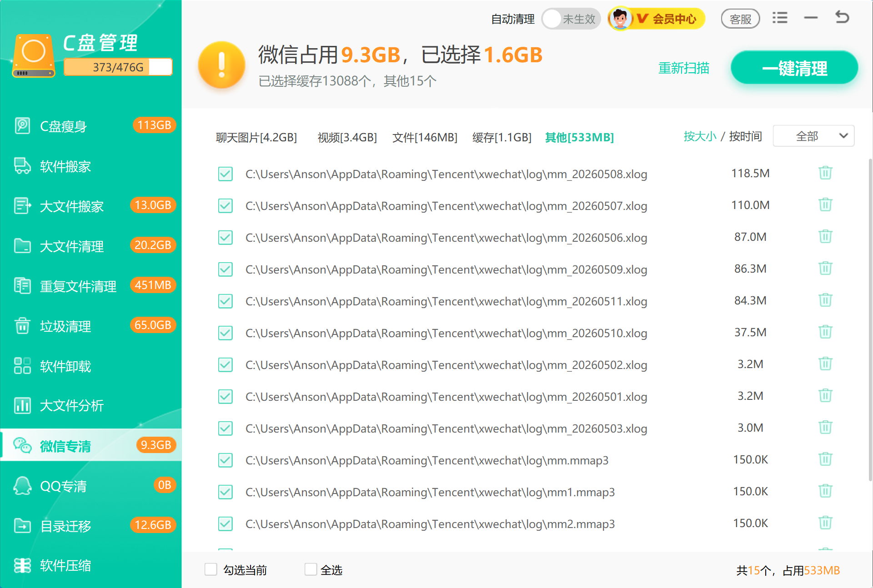Click the 共15个，占用533MB summary
The height and width of the screenshot is (588, 873).
788,570
